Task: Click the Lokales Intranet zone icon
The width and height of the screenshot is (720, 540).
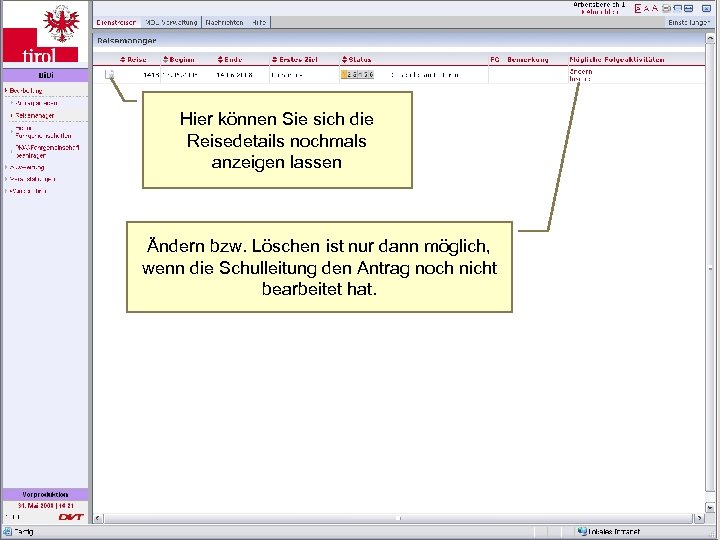Action: [582, 531]
